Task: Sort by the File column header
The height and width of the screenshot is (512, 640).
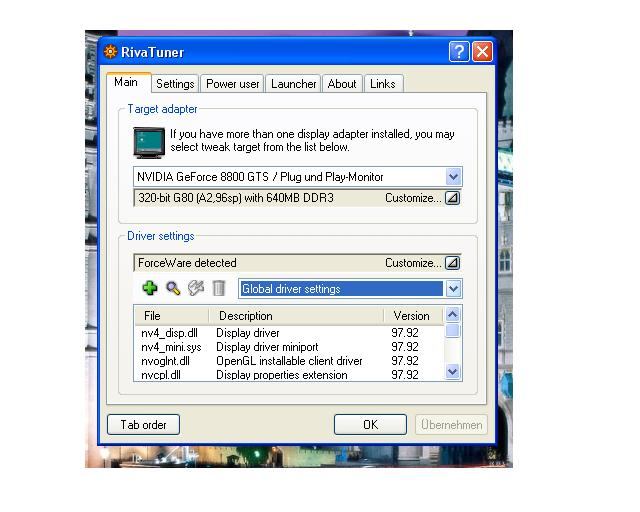Action: (x=172, y=316)
